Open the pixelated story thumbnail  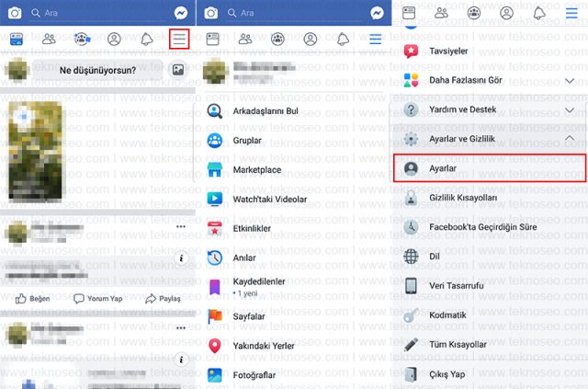35,150
